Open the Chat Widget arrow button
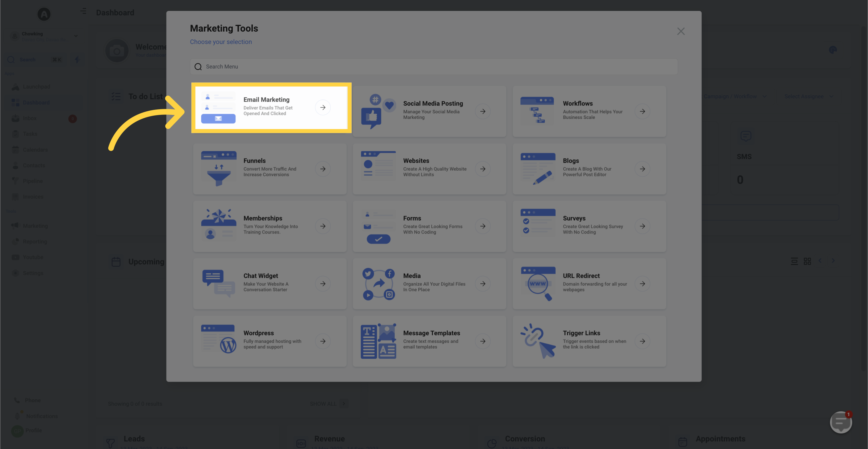 [322, 284]
